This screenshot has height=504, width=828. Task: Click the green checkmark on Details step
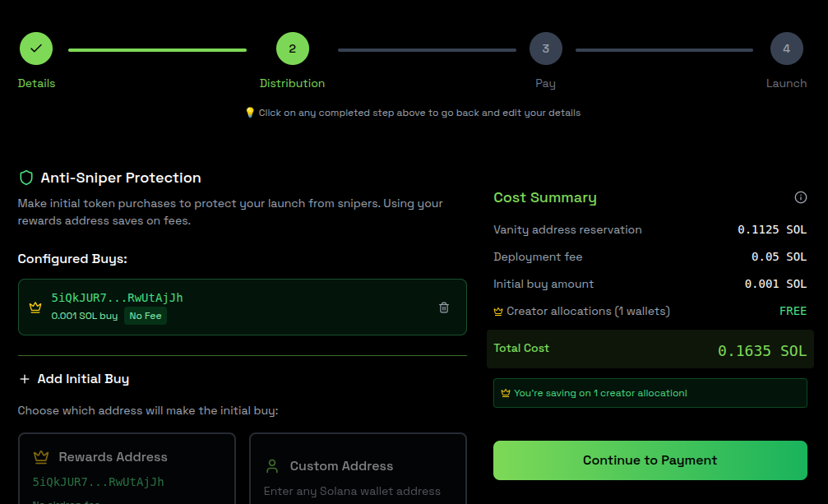[x=35, y=48]
